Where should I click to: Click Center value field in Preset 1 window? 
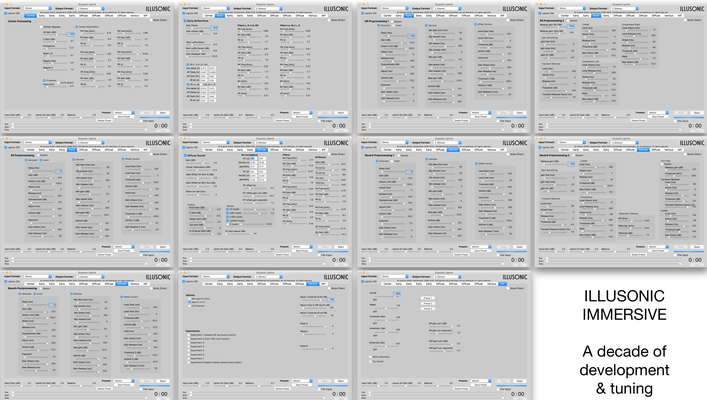(397, 294)
